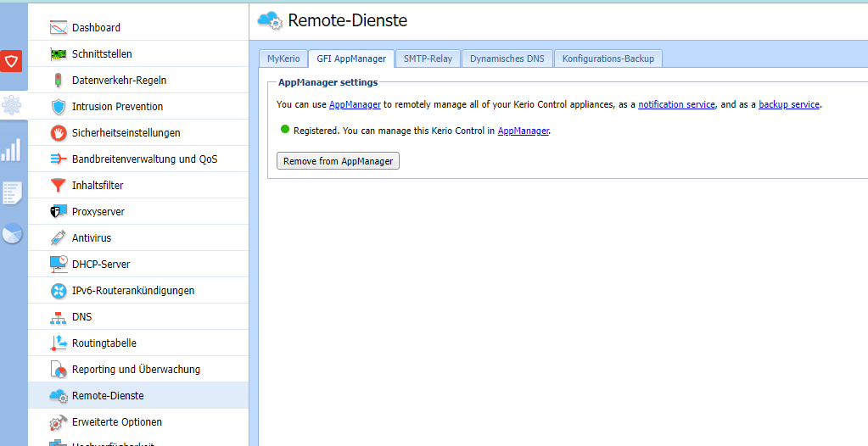The width and height of the screenshot is (868, 446).
Task: Open IPv6-Routerankündigungen page
Action: pyautogui.click(x=138, y=291)
